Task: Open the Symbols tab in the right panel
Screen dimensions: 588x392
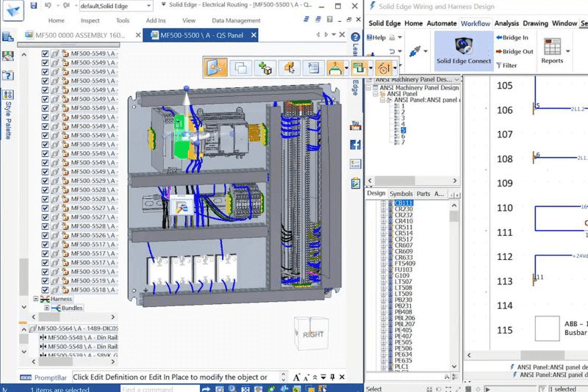Action: [x=401, y=194]
